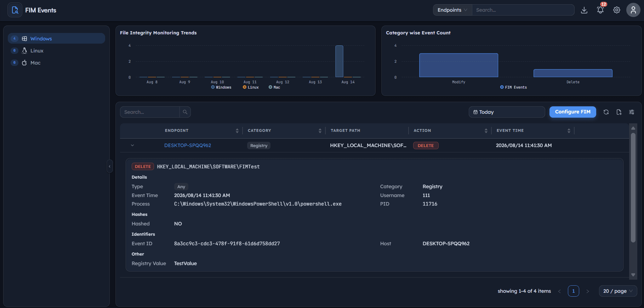This screenshot has height=308, width=644.
Task: Click the Event ID value 8a3cc9c3-cdc3-478f
Action: (x=227, y=243)
